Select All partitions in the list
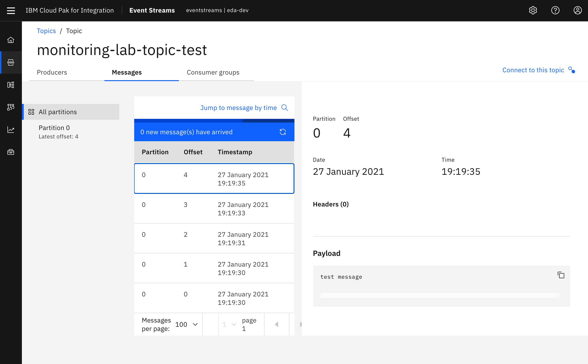Screen dimensions: 588x364 (71, 112)
